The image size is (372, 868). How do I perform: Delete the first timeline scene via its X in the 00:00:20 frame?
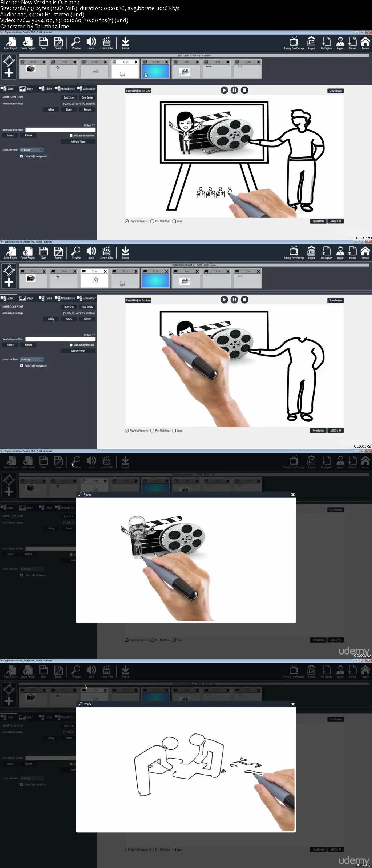(44, 62)
